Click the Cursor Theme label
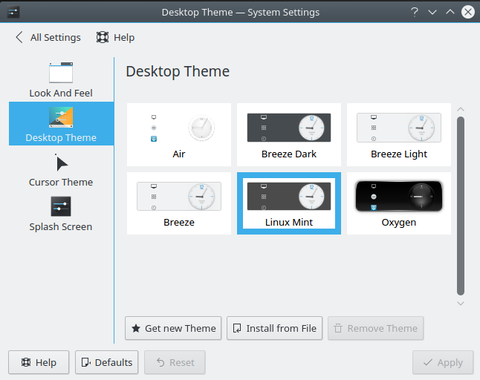The image size is (480, 380). [61, 182]
